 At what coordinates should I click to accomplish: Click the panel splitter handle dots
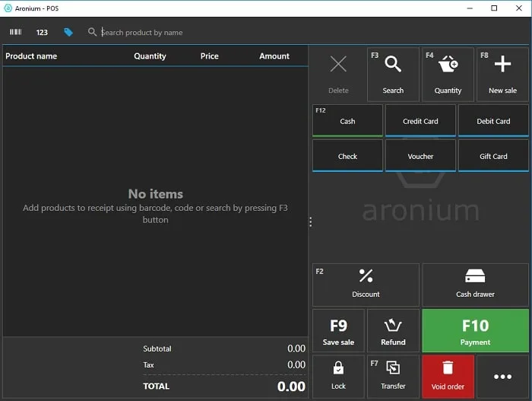[310, 222]
